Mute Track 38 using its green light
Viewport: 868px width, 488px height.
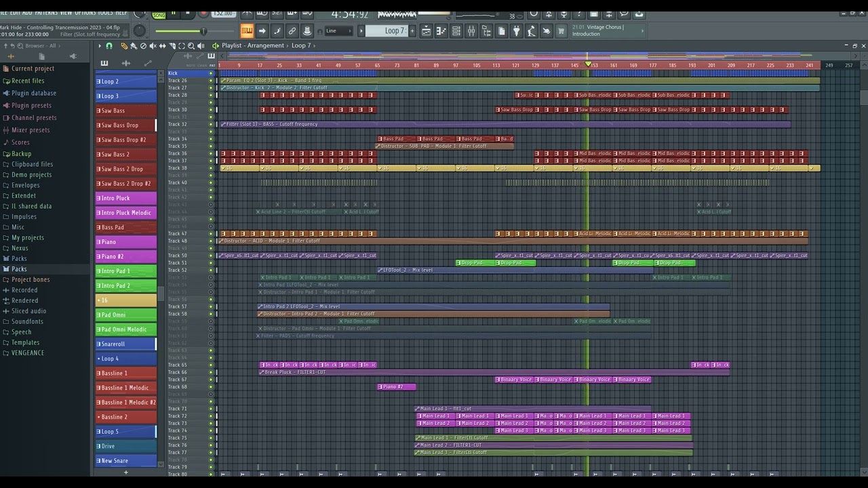click(211, 168)
